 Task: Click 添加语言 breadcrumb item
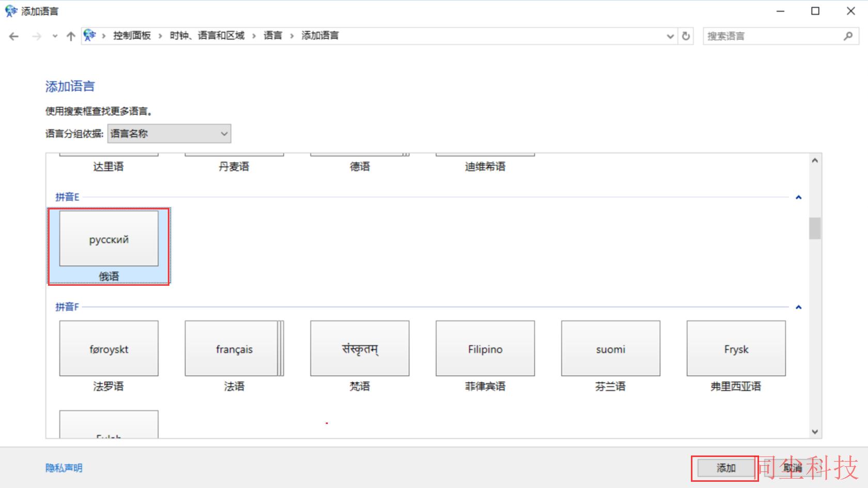(x=320, y=36)
